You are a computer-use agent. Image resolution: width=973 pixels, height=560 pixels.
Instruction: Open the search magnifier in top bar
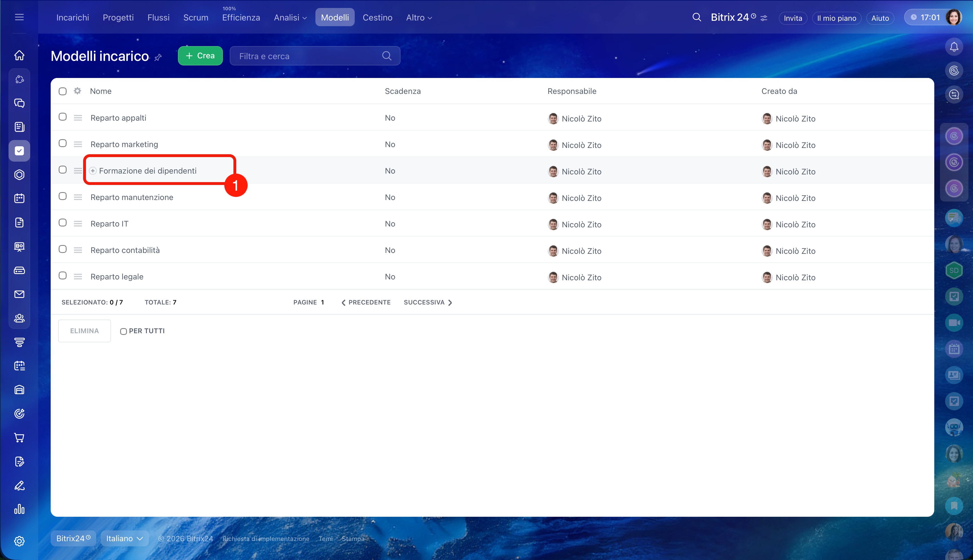(696, 17)
